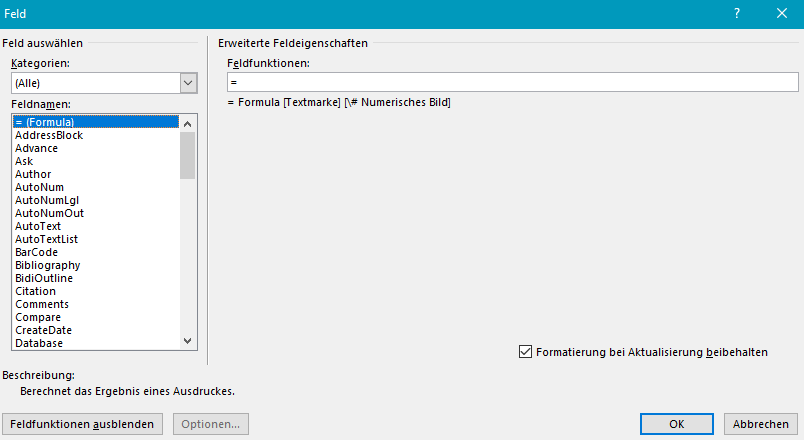The height and width of the screenshot is (440, 804).
Task: Select AddressBlock field name
Action: click(96, 135)
